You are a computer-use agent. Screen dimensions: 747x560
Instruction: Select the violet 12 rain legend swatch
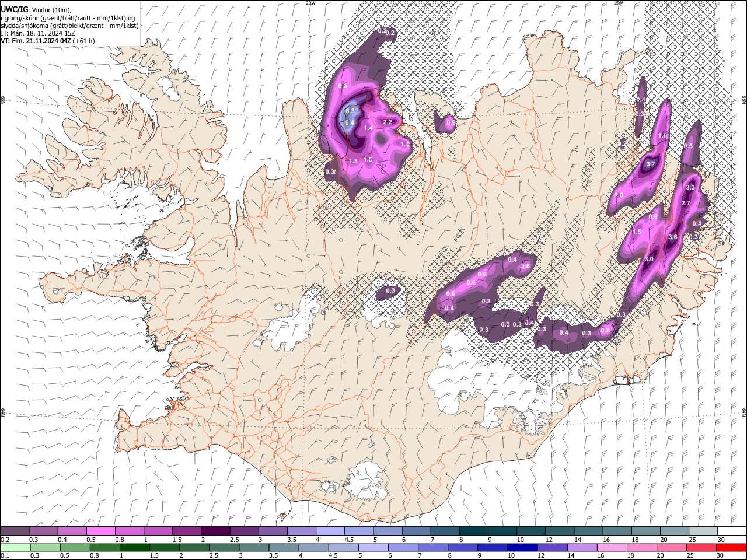coord(553,547)
